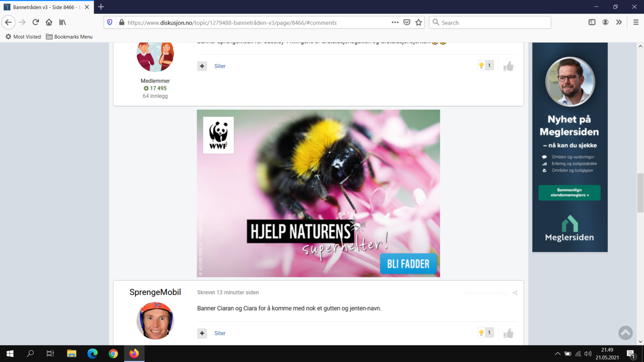Open the Bookmarks Menu folder
The height and width of the screenshot is (362, 644).
tap(69, 36)
